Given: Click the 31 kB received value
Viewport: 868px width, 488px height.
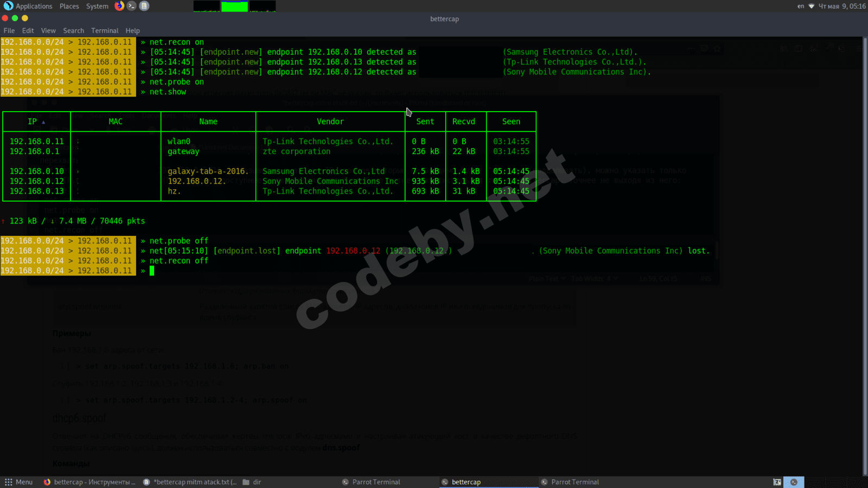Looking at the screenshot, I should pyautogui.click(x=464, y=191).
